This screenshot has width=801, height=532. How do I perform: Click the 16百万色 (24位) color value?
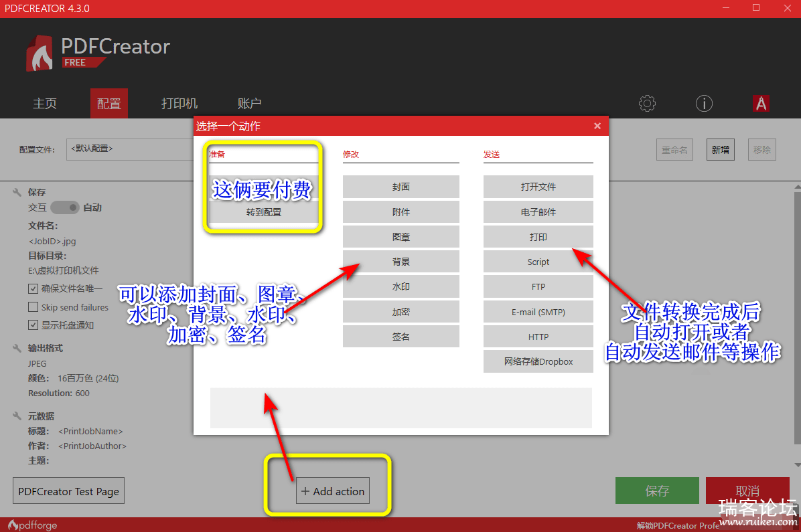coord(88,378)
